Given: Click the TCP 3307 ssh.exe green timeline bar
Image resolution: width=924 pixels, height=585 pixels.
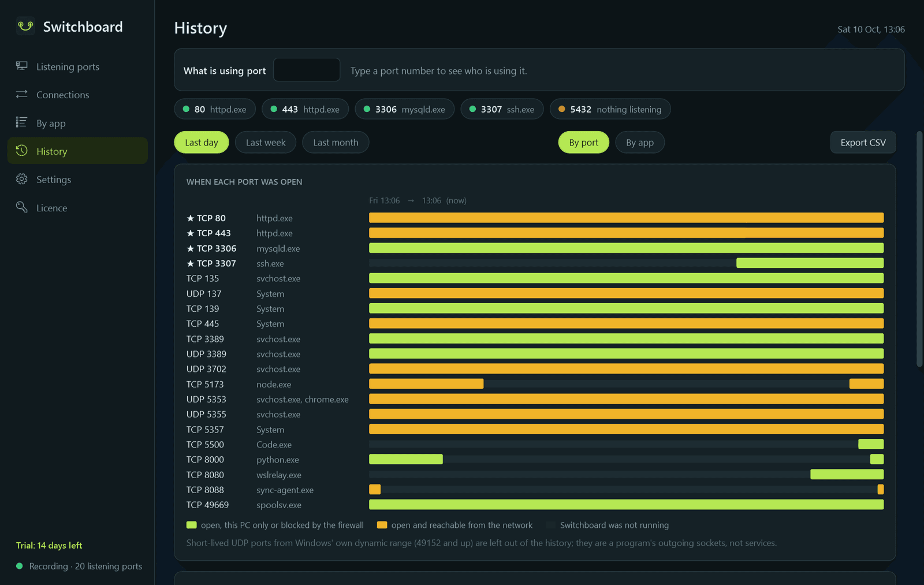Looking at the screenshot, I should pos(810,263).
